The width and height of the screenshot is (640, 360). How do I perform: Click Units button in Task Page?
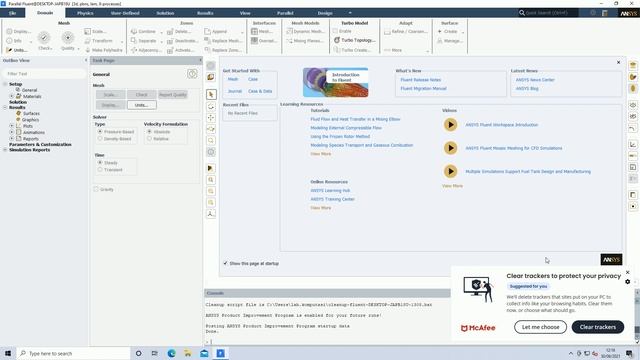coord(142,105)
